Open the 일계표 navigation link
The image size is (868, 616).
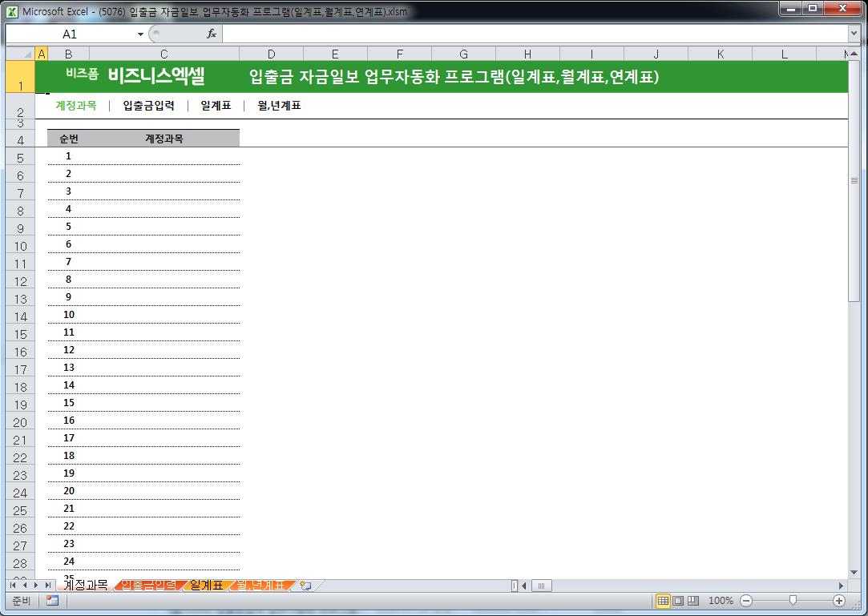(216, 105)
